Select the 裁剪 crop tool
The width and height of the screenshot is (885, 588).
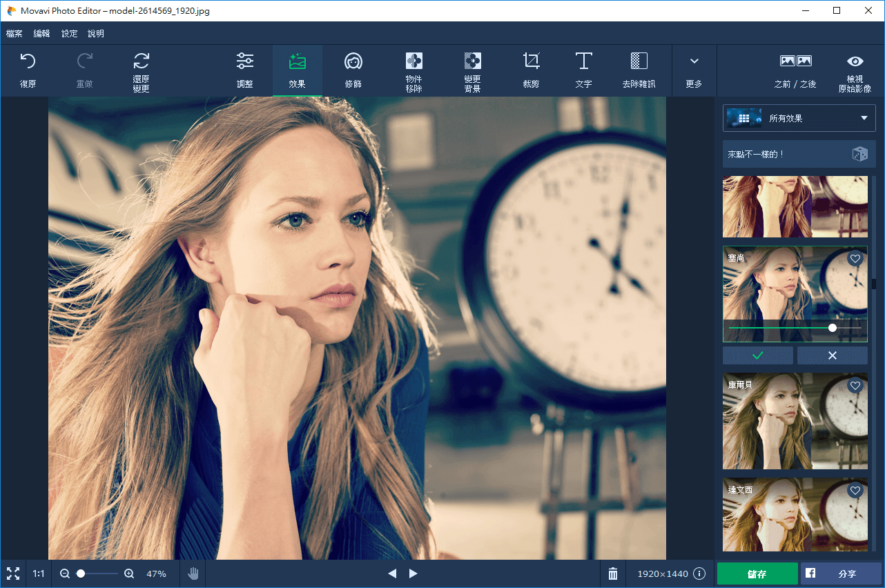click(531, 70)
